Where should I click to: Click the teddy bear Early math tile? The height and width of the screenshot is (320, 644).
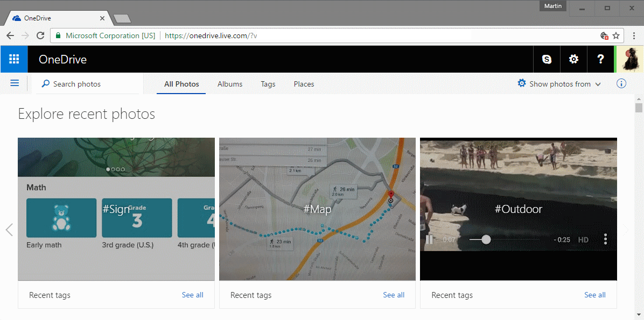pos(61,218)
